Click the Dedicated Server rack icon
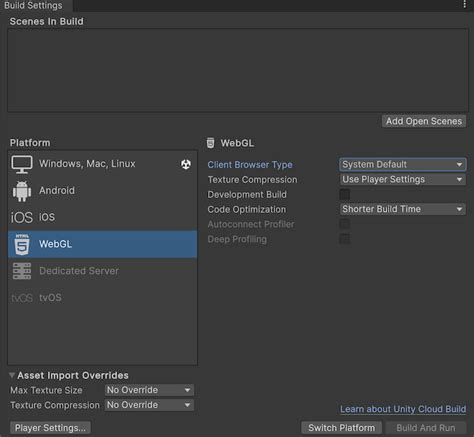474x437 pixels. coord(22,271)
